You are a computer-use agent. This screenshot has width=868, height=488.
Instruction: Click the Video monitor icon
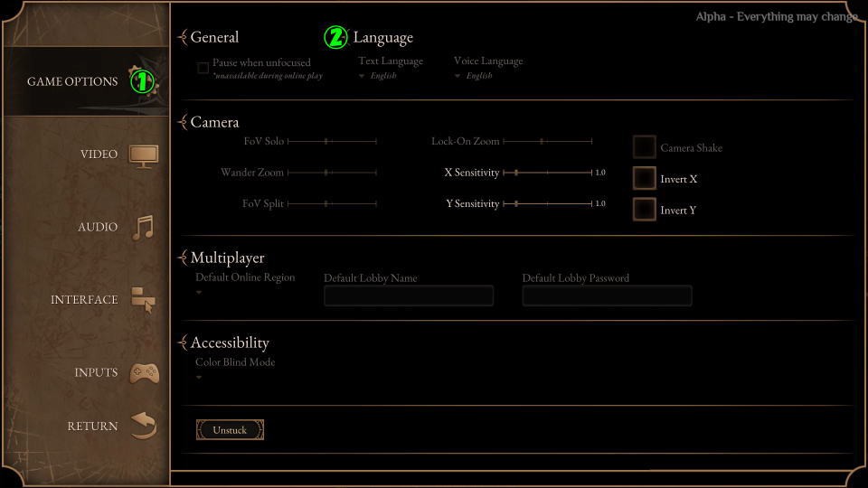point(144,156)
